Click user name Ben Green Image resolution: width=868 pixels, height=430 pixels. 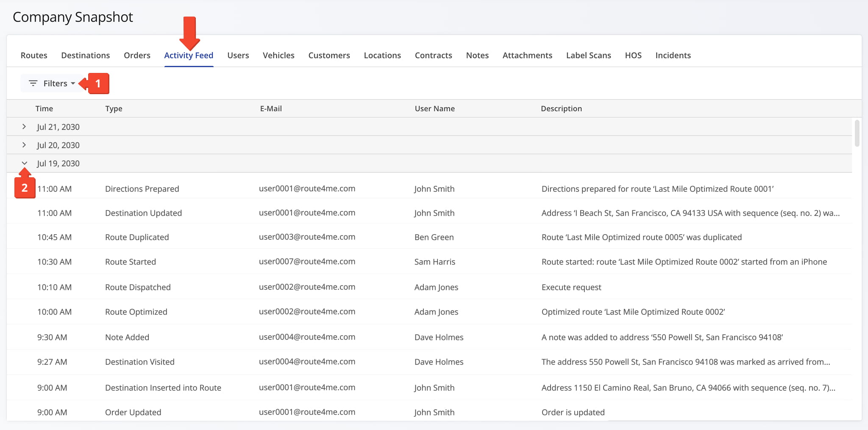pyautogui.click(x=434, y=237)
